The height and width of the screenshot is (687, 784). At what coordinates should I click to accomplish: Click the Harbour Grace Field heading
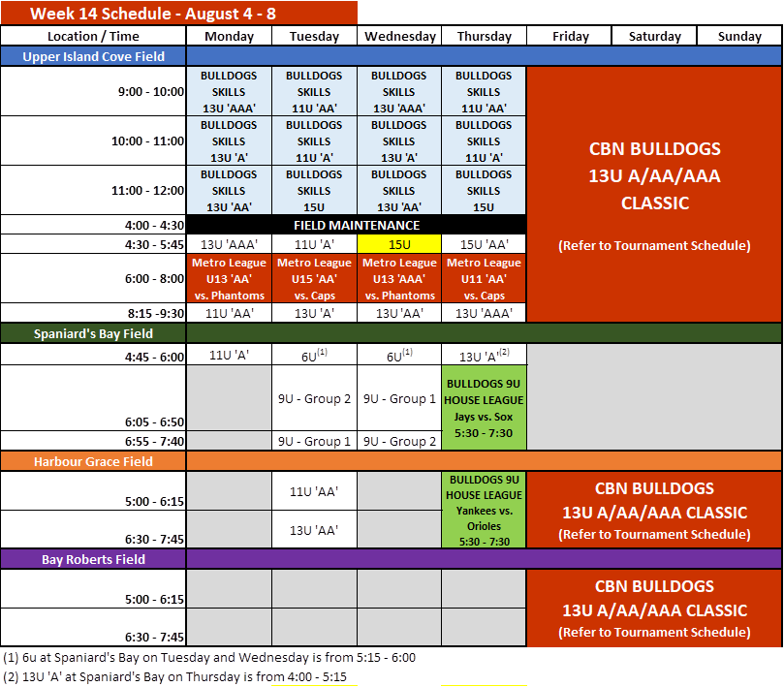(x=93, y=461)
